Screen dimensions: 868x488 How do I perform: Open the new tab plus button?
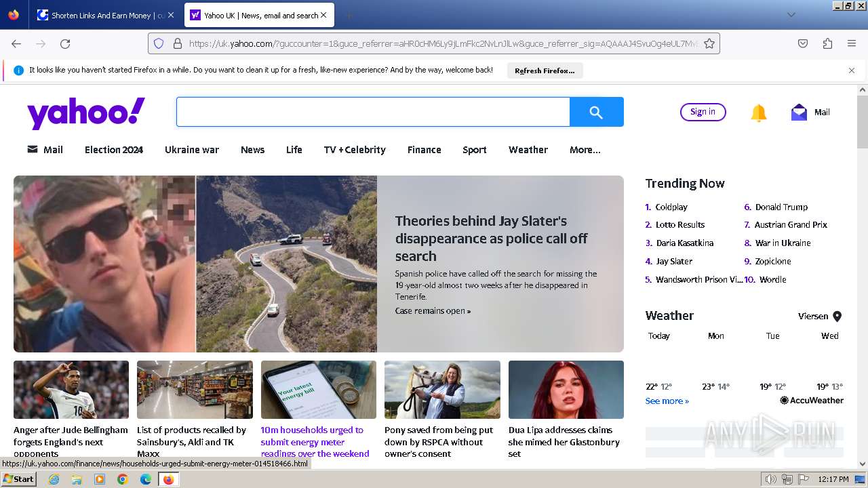click(349, 15)
